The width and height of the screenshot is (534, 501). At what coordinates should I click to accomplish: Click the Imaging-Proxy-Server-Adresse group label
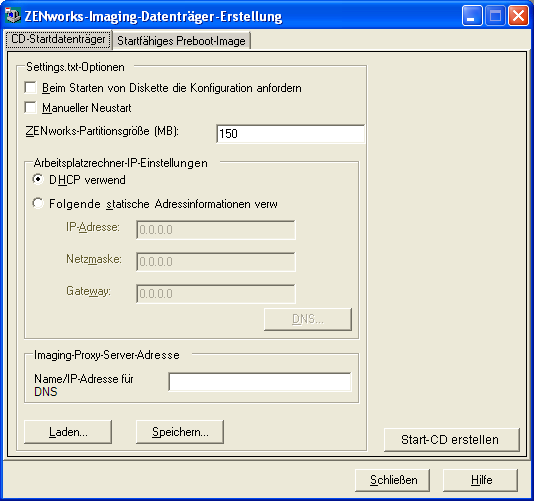[x=107, y=355]
